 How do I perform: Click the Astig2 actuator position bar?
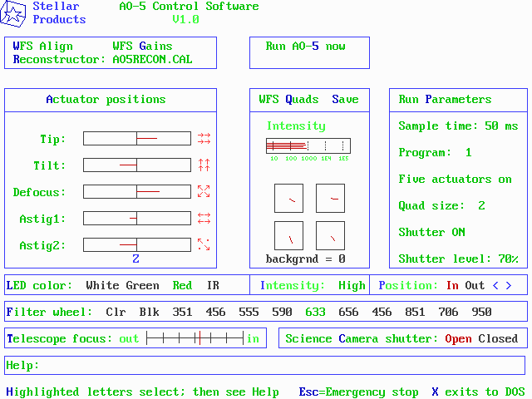137,244
